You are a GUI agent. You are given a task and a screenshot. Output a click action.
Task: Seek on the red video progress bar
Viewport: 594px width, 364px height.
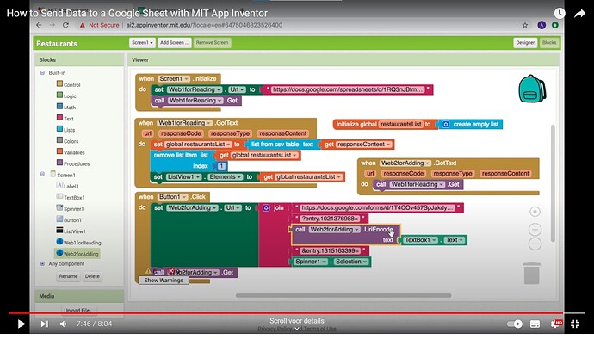[x=286, y=313]
